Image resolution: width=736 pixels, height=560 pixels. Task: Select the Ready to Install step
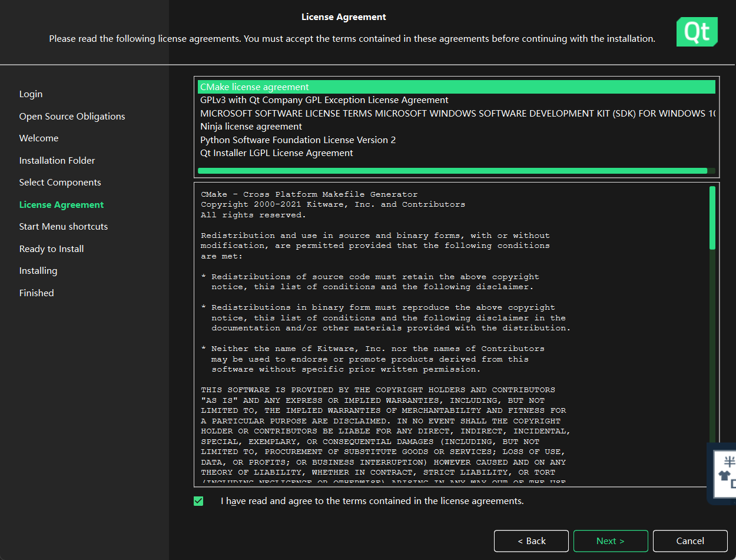51,248
